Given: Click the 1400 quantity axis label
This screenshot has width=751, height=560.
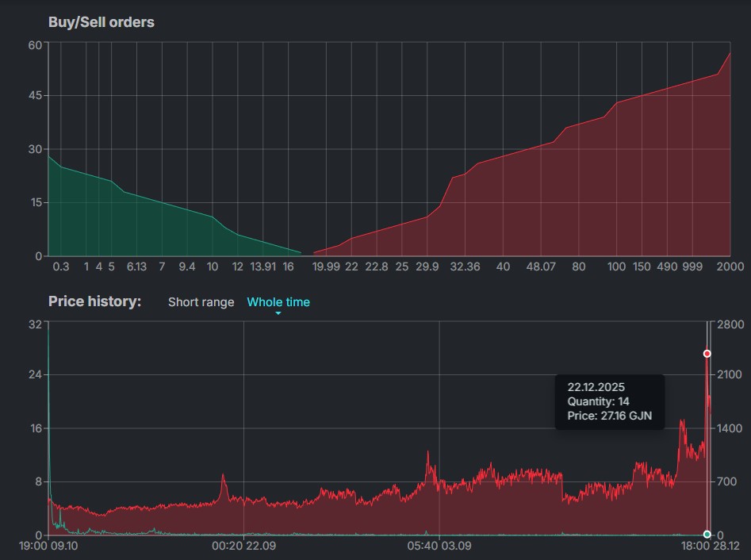Looking at the screenshot, I should [x=730, y=428].
